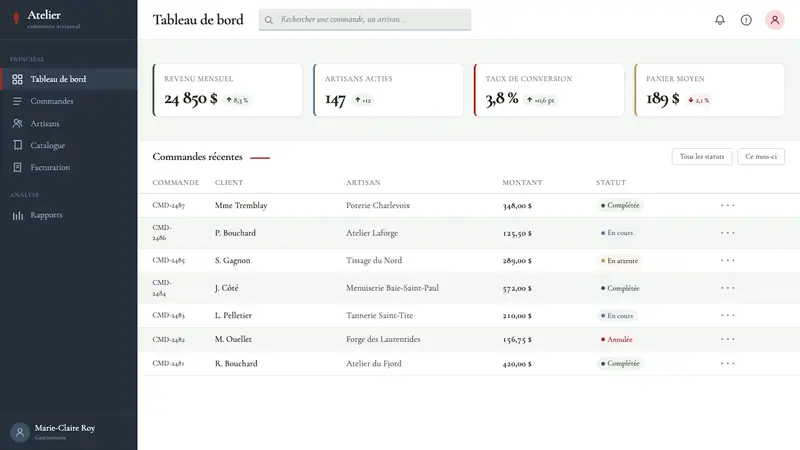Click order number CMD-2485

168,260
